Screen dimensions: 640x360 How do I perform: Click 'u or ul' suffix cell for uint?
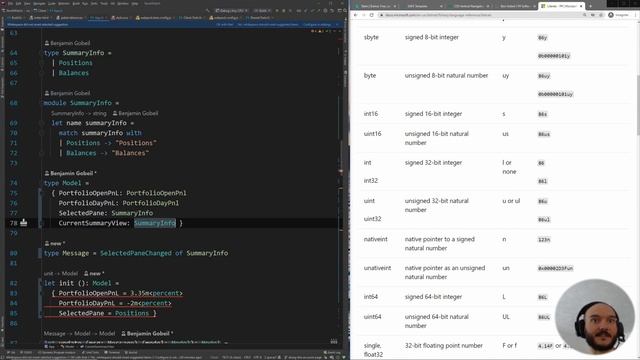(x=511, y=201)
